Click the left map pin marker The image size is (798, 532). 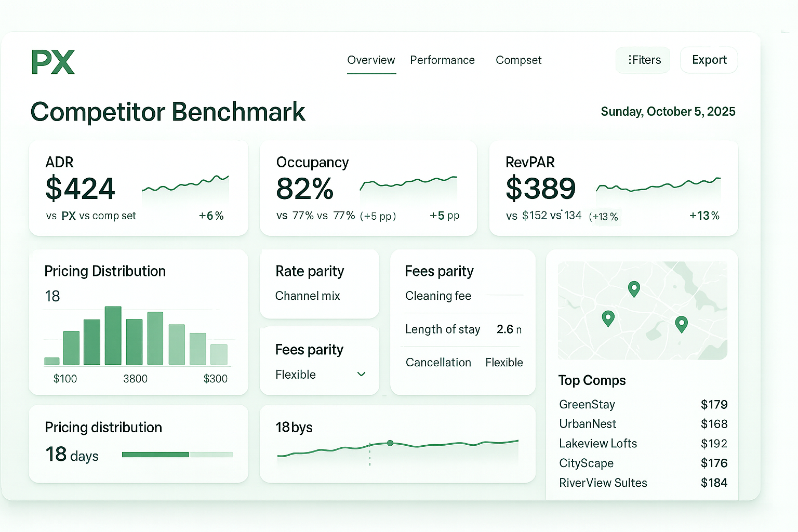tap(608, 317)
